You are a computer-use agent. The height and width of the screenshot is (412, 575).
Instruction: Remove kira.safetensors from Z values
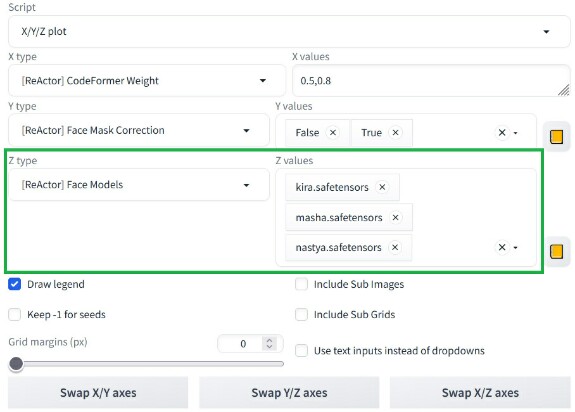(382, 187)
